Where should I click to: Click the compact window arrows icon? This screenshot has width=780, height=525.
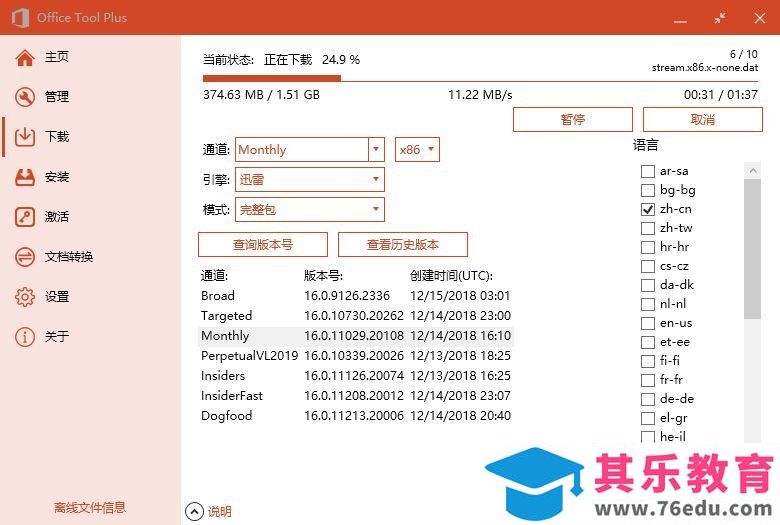[719, 19]
